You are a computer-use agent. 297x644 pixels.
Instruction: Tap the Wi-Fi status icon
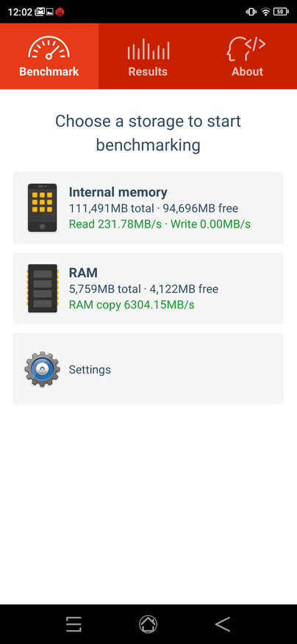point(265,12)
